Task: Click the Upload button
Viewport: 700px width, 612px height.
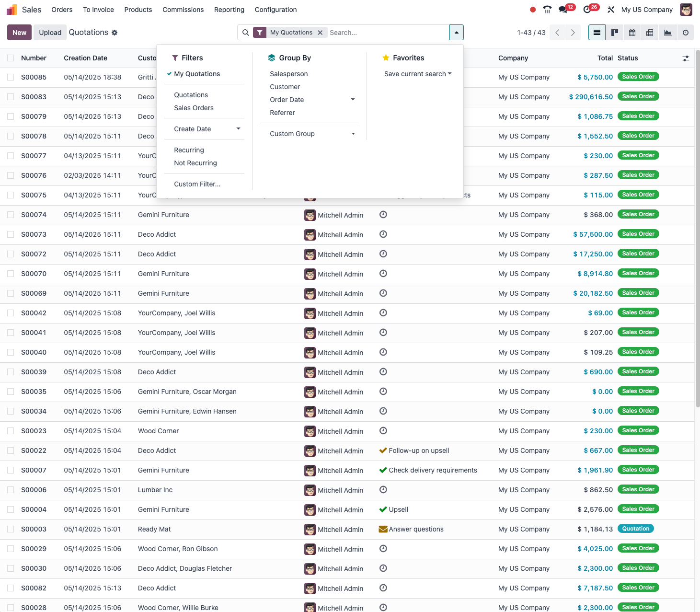Action: [50, 33]
